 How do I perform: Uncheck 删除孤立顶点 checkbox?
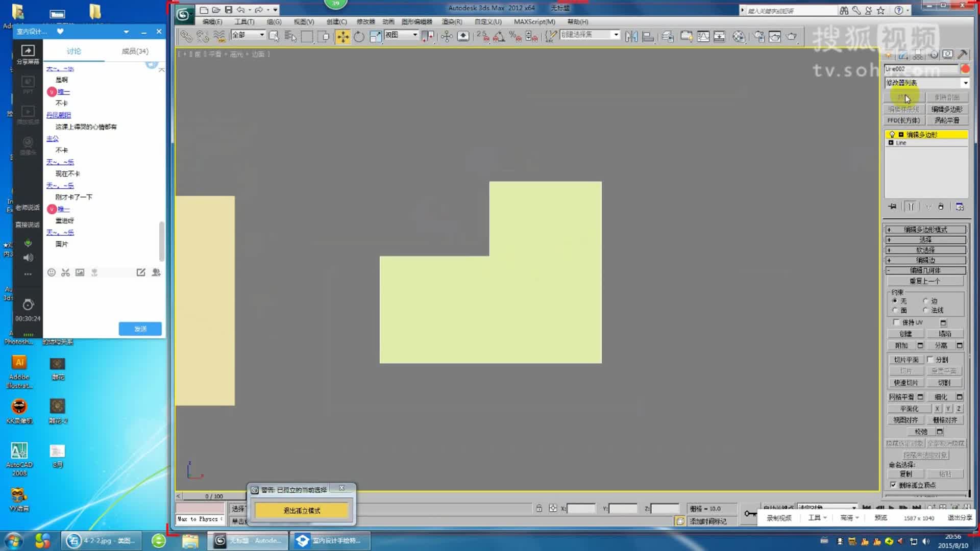[893, 485]
